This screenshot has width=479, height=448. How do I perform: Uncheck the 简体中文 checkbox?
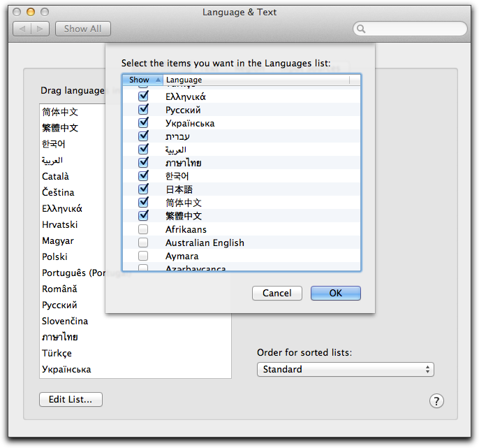[x=143, y=203]
